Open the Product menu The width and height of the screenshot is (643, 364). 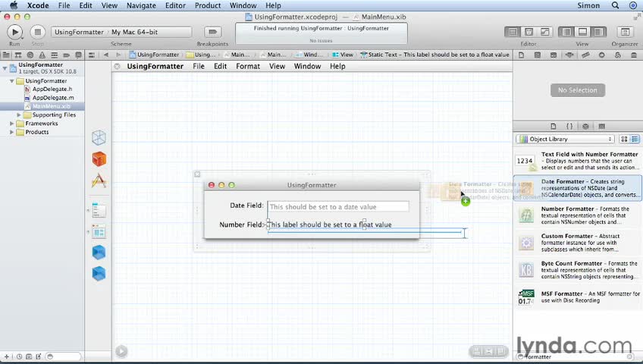208,5
